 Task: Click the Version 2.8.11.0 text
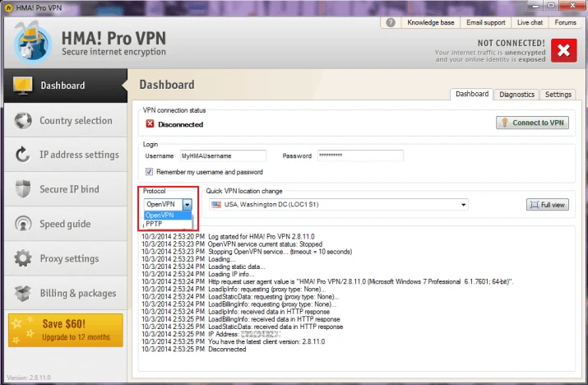29,378
